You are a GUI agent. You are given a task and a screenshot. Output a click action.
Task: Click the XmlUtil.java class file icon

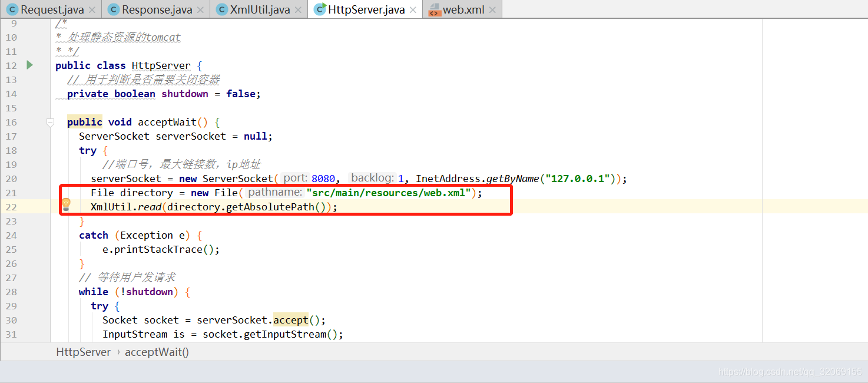pos(221,9)
